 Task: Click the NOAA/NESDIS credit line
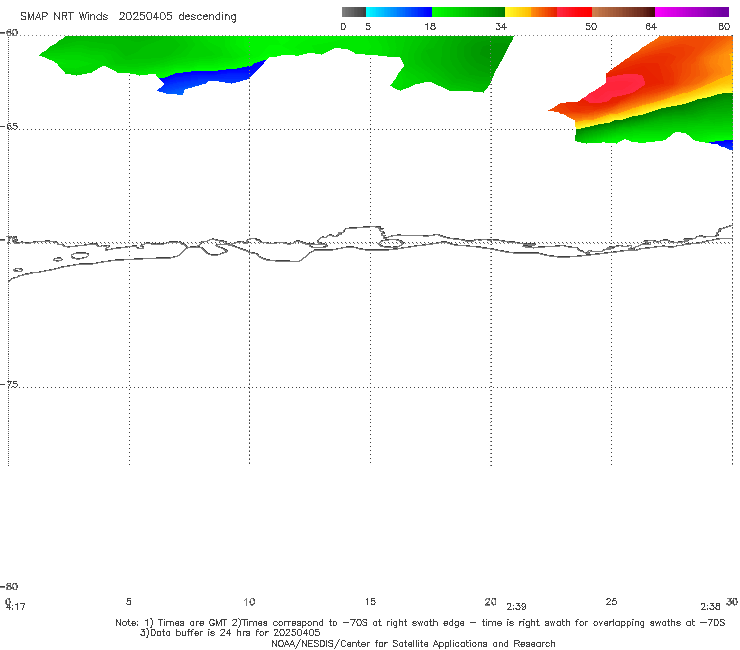click(413, 643)
